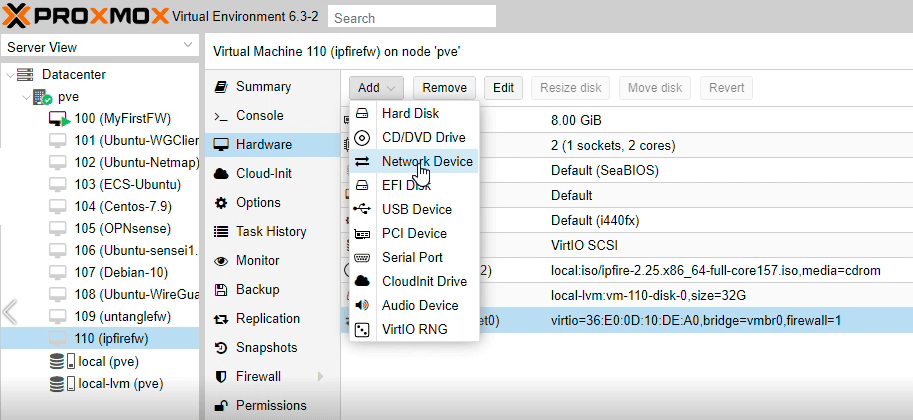This screenshot has height=420, width=913.
Task: Click the monitor icon for 101 (Ubuntu-WGClient)
Action: 58,141
